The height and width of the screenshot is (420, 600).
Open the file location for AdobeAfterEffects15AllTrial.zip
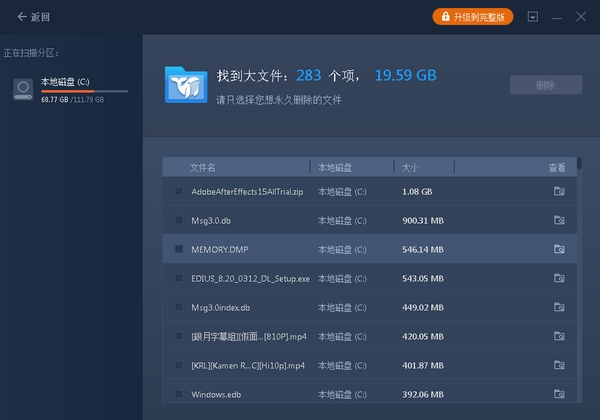click(559, 191)
